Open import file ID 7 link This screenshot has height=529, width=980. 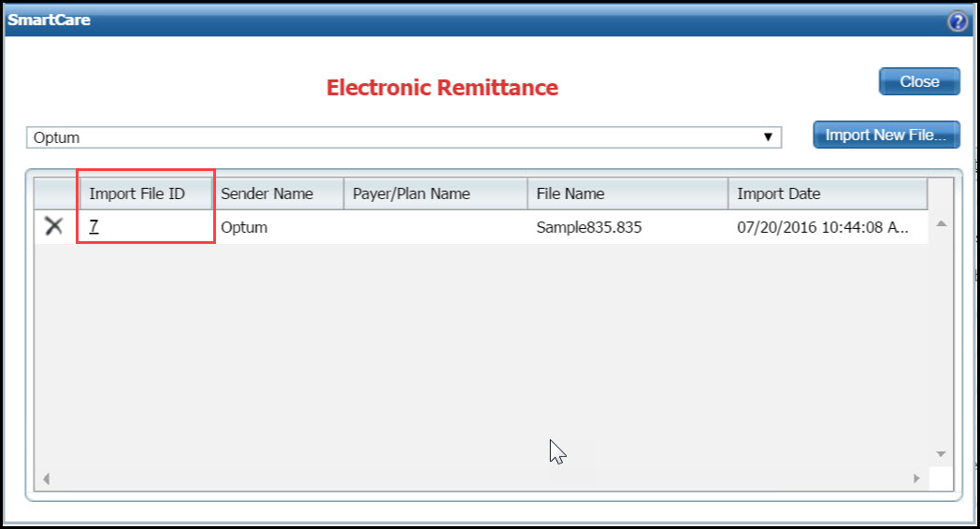coord(94,227)
